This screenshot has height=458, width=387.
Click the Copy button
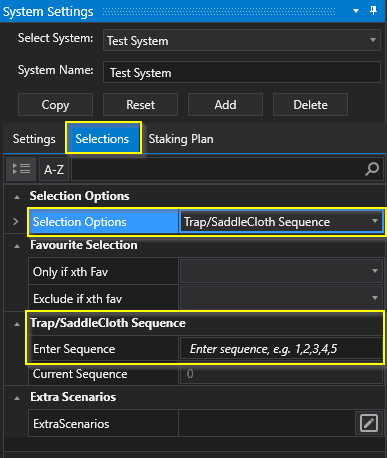pos(55,105)
